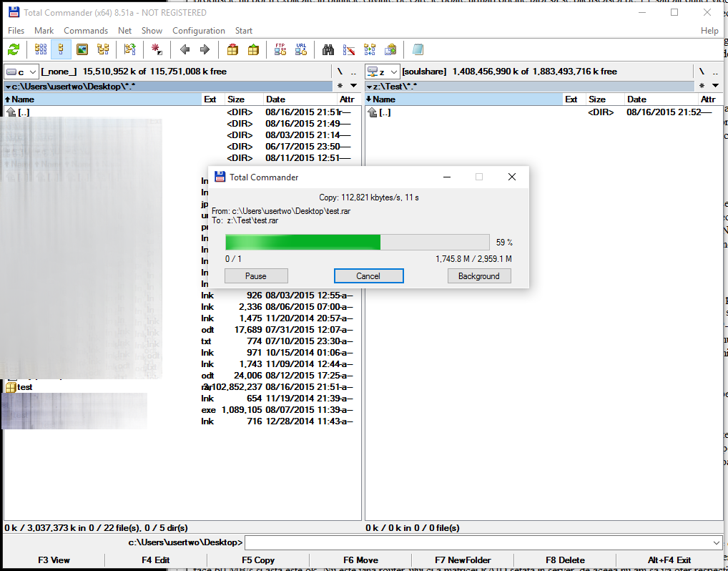Switch to brief file-names-only view icon
Viewport: 728px width, 571px height.
[x=41, y=49]
